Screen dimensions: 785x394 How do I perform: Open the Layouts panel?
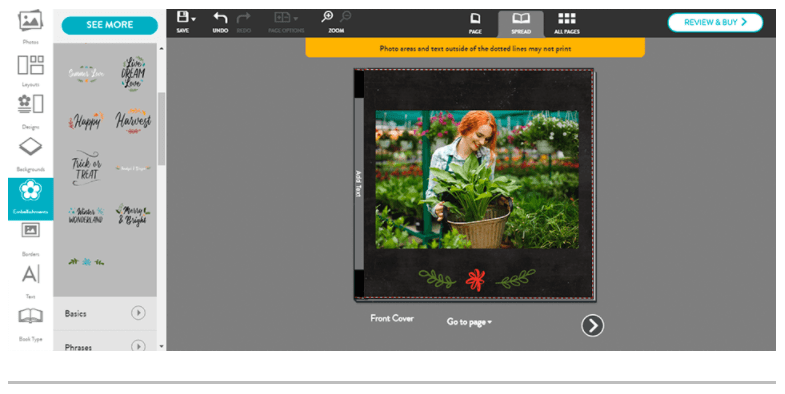pos(30,70)
